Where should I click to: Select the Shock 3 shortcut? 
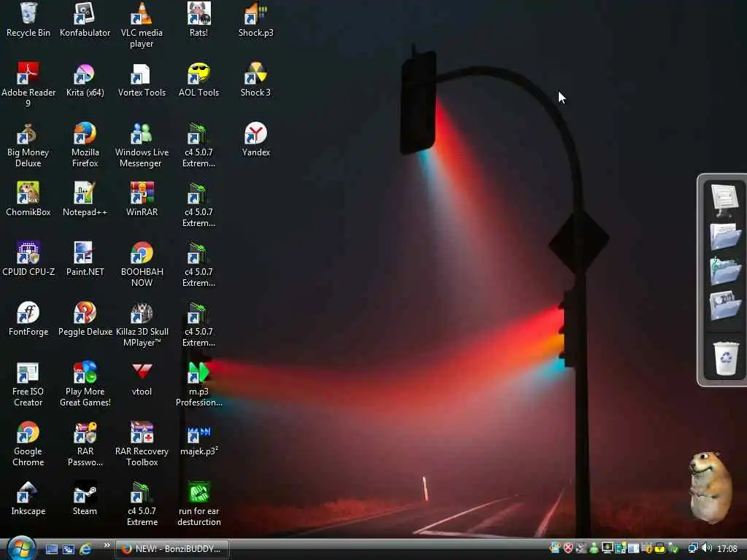[256, 80]
